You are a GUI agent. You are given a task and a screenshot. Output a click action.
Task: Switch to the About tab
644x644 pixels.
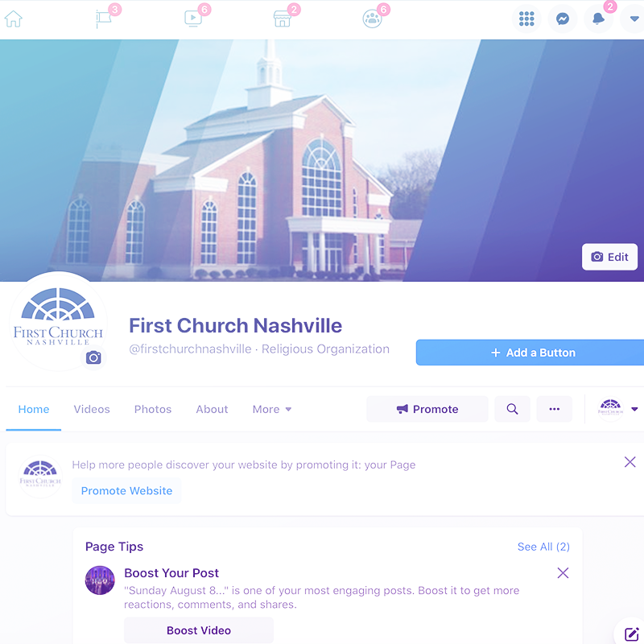point(212,410)
